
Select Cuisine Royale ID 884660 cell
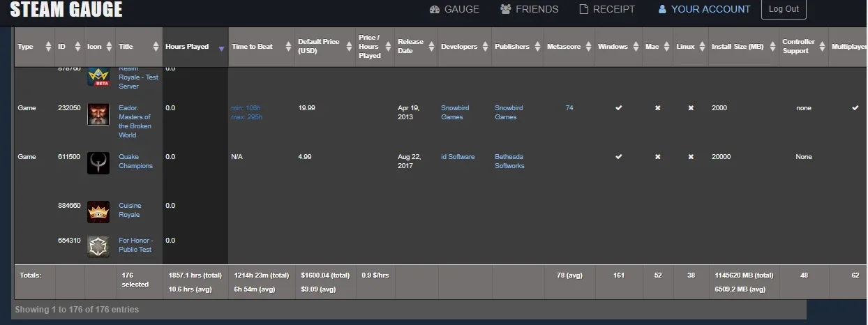[x=69, y=206]
